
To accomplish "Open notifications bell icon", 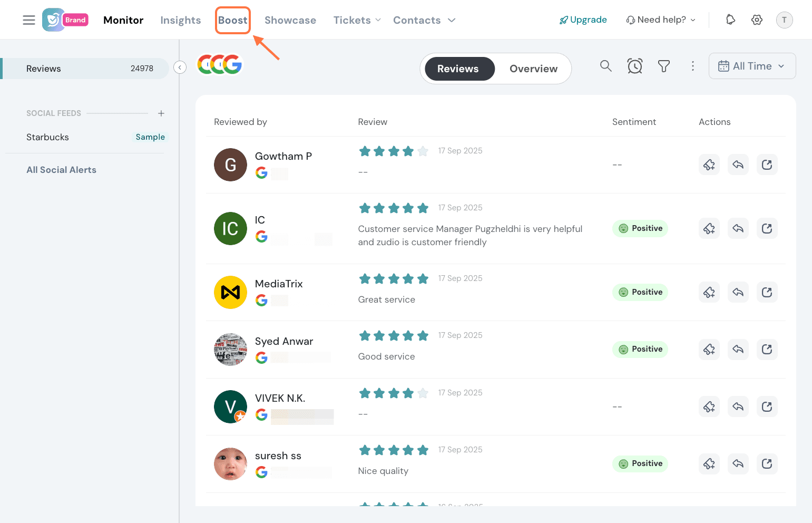I will 730,20.
